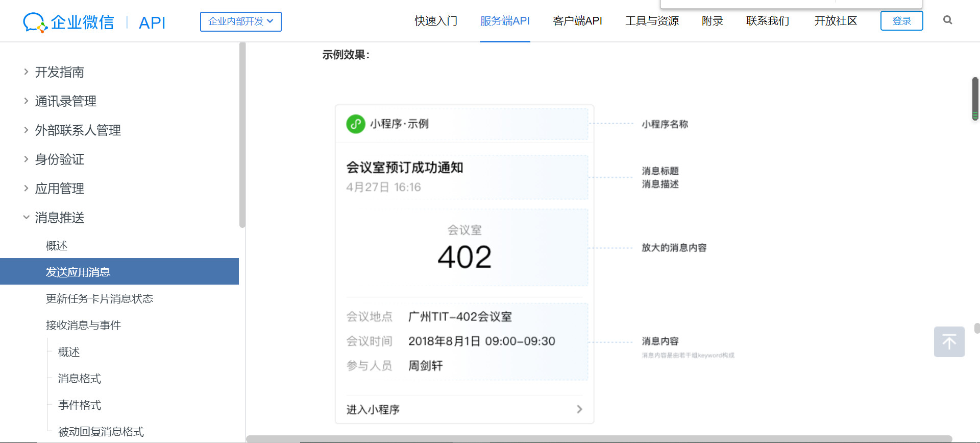Open the 事件格式 page
The height and width of the screenshot is (443, 980).
[x=80, y=405]
